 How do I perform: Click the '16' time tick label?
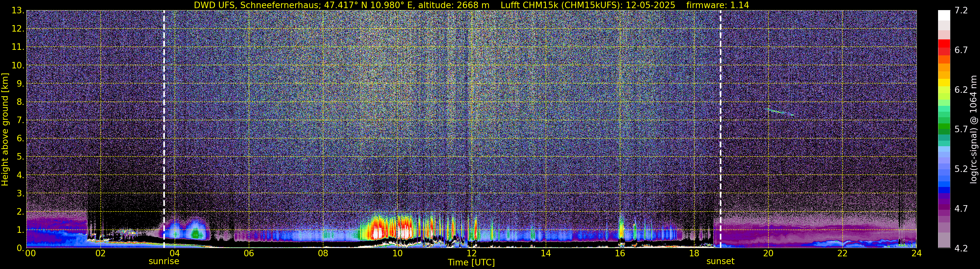coord(620,253)
